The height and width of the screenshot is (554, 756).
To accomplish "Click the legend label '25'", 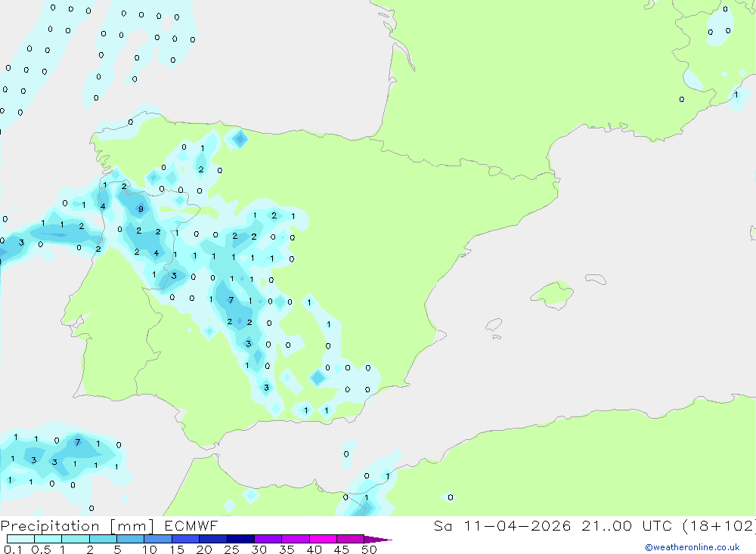I will tap(232, 549).
